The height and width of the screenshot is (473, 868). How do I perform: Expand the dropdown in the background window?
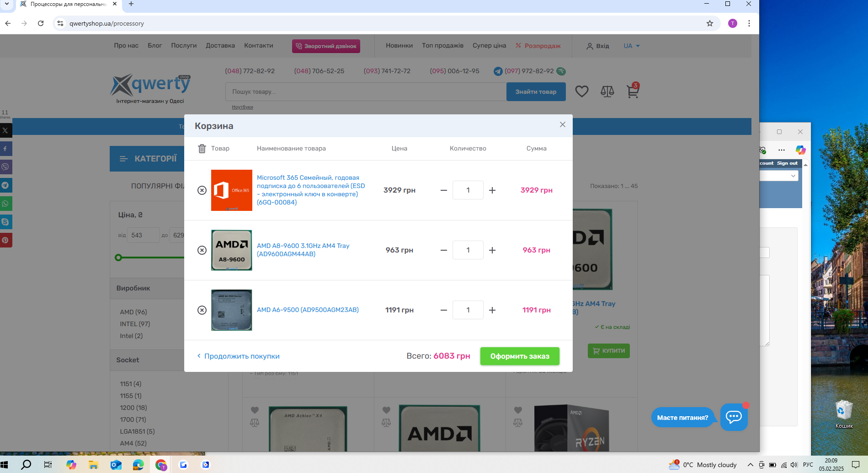pos(793,176)
